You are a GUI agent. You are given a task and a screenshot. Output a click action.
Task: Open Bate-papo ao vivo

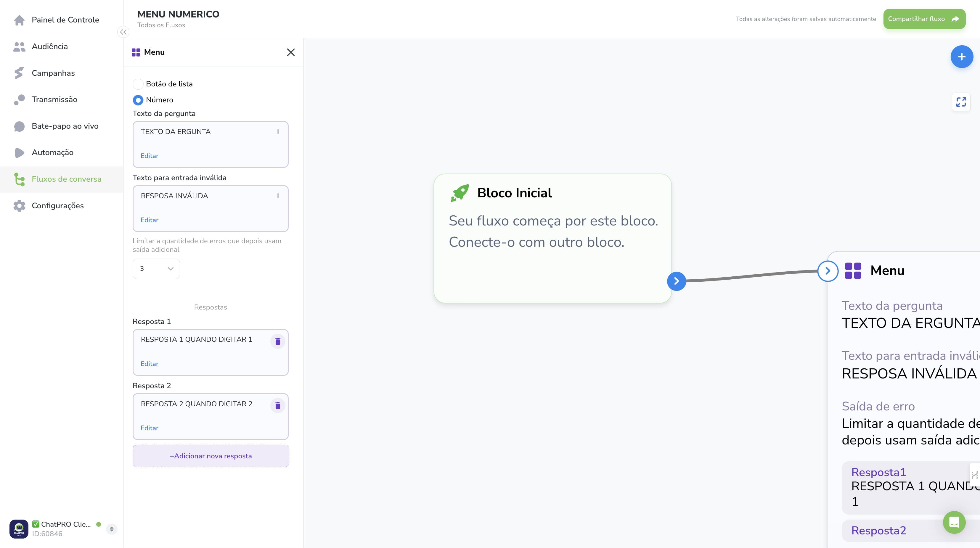click(x=65, y=126)
